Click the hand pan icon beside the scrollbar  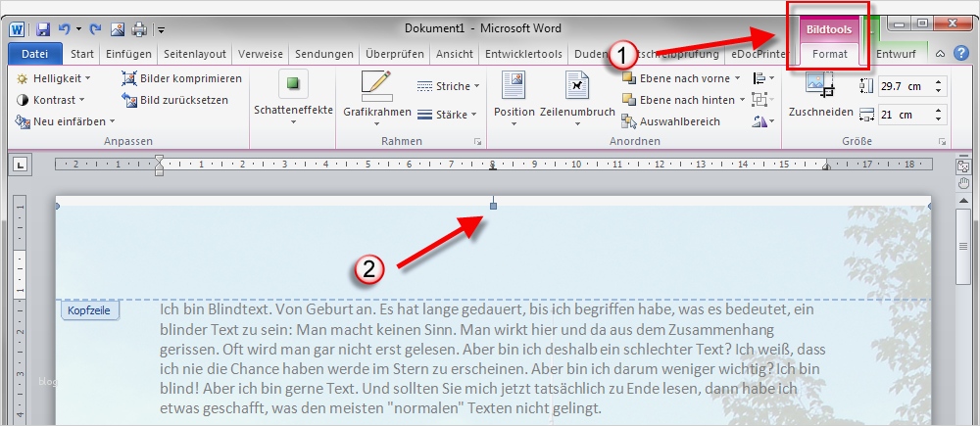963,183
